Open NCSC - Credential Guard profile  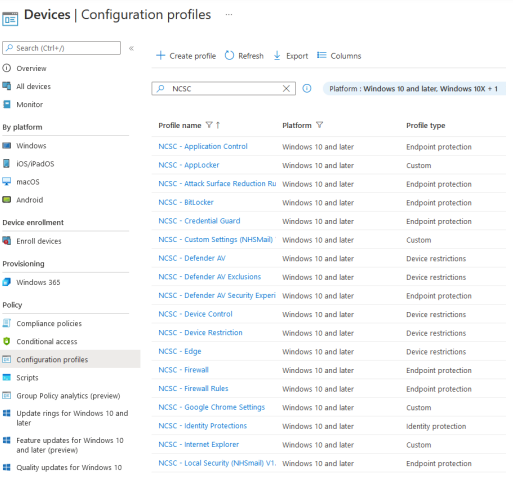pyautogui.click(x=199, y=221)
